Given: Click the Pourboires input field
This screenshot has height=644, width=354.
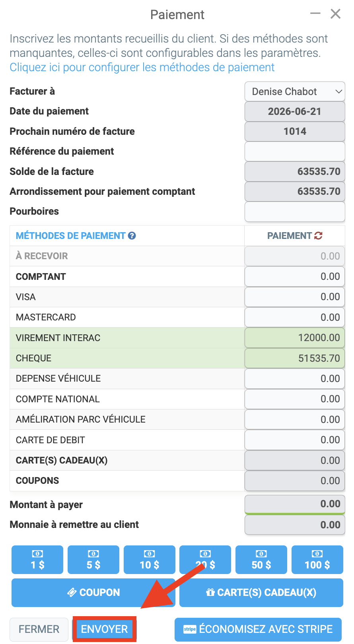Looking at the screenshot, I should tap(295, 211).
